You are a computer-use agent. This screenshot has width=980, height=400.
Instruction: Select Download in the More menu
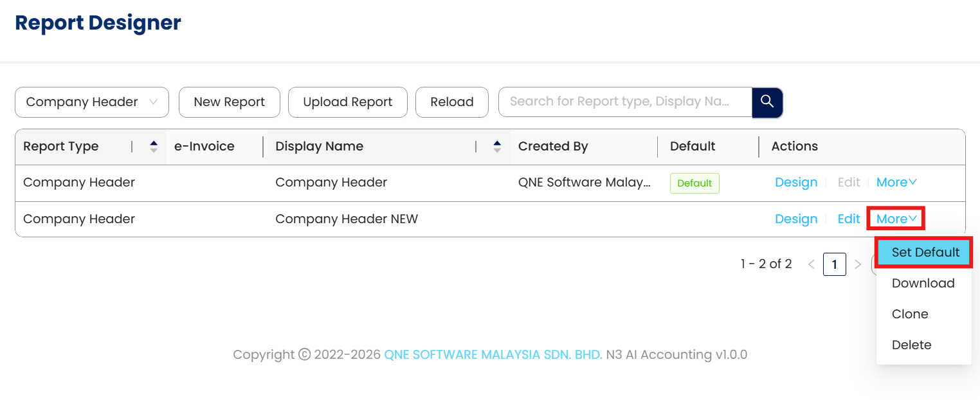[x=923, y=284]
